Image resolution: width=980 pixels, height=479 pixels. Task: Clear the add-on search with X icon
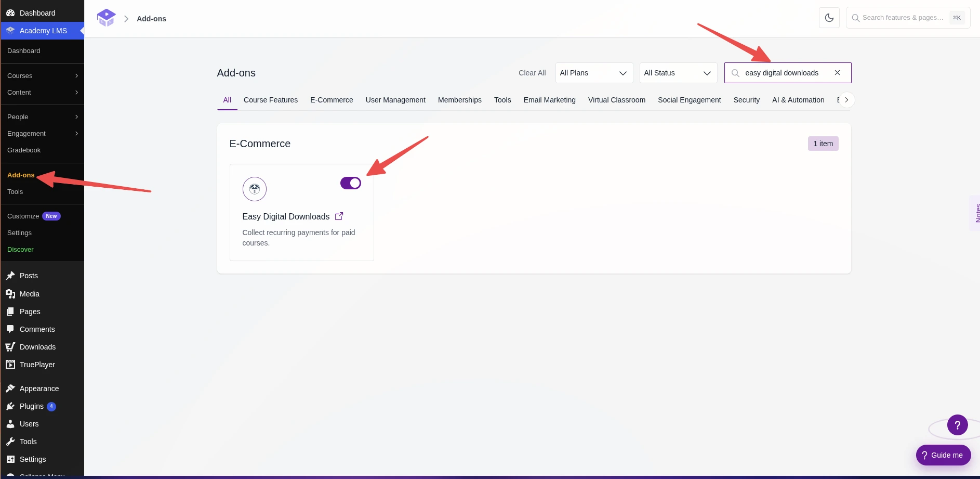click(837, 73)
